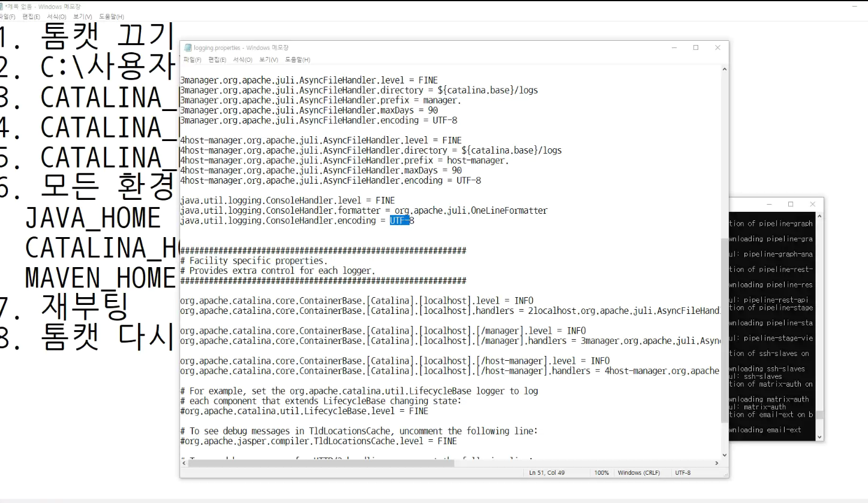Viewport: 868px width, 503px height.
Task: Click '1. 톰캣 끄기' in the background Notepad
Action: click(x=87, y=37)
